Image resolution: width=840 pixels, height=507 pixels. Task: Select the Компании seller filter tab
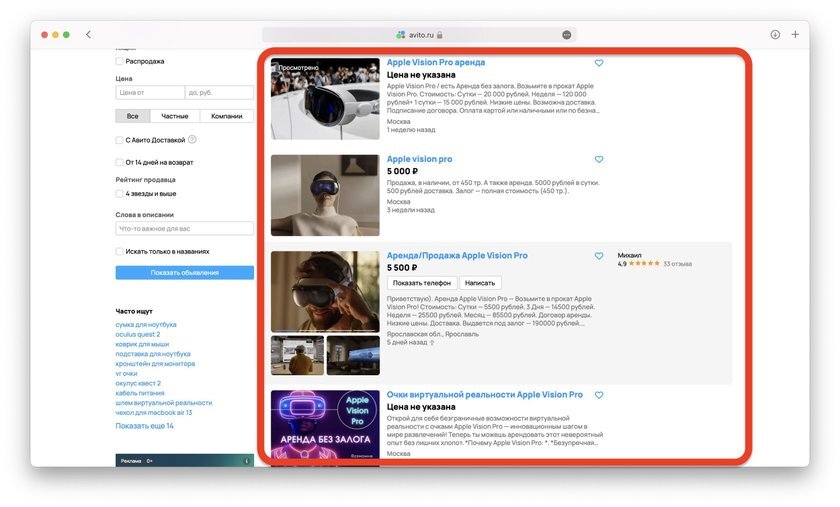tap(227, 116)
